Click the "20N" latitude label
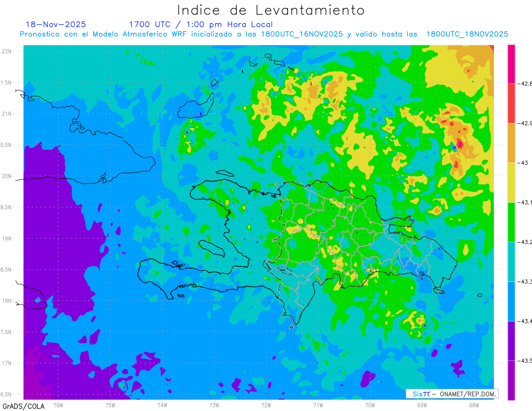This screenshot has width=532, height=411. tap(7, 176)
